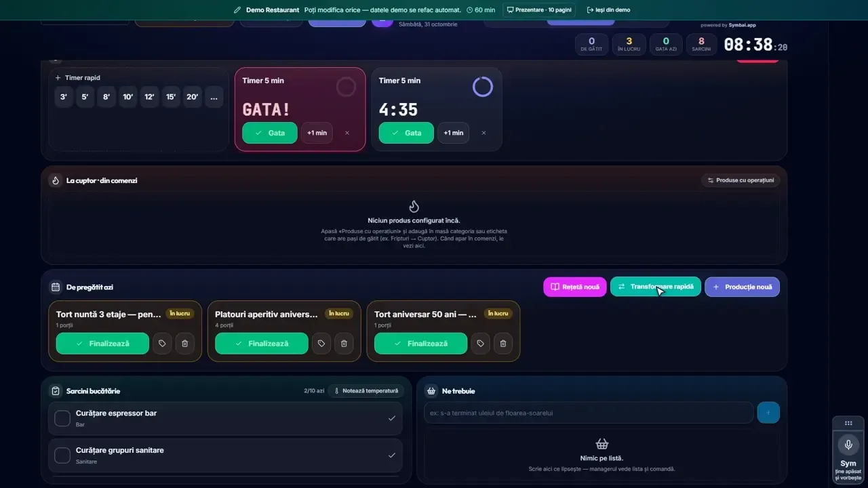Viewport: 868px width, 488px height.
Task: Click the Ne trebuie basket icon
Action: click(x=431, y=391)
